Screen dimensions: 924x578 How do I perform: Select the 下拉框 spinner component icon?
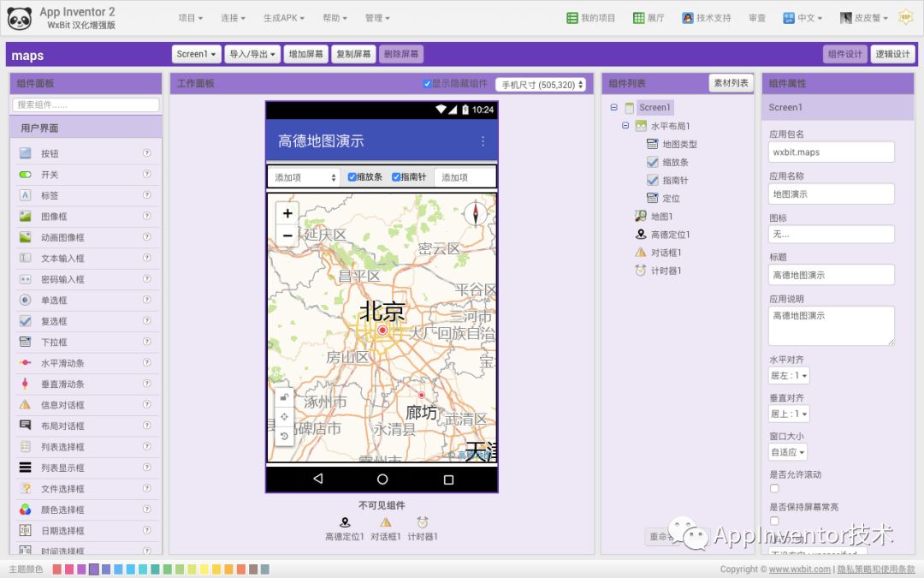click(26, 342)
